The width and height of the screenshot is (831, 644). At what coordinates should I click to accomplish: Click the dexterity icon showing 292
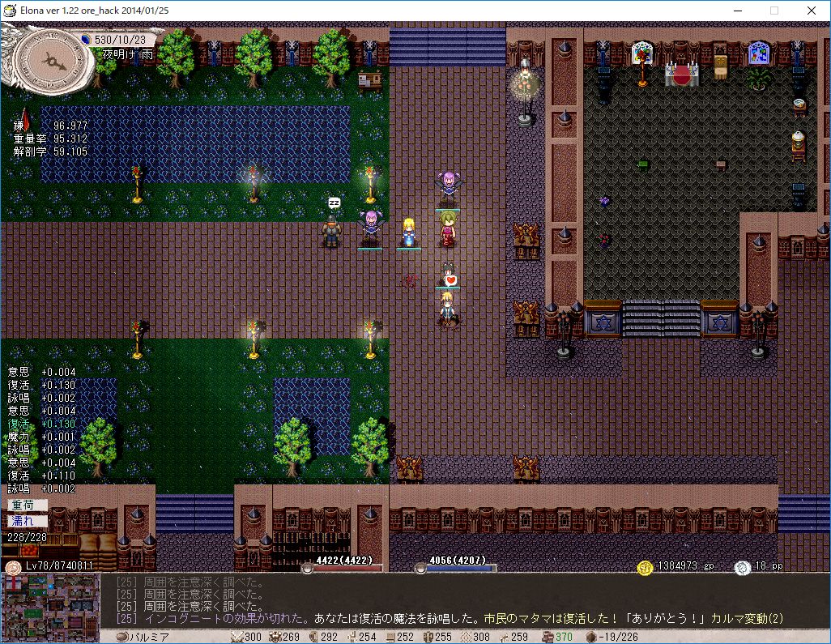(x=313, y=637)
